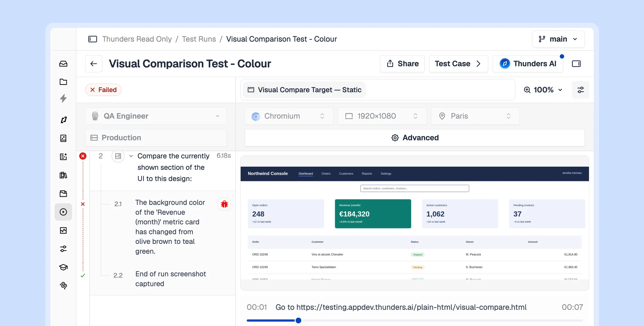Select the Production environment field
644x326 pixels.
coord(156,138)
